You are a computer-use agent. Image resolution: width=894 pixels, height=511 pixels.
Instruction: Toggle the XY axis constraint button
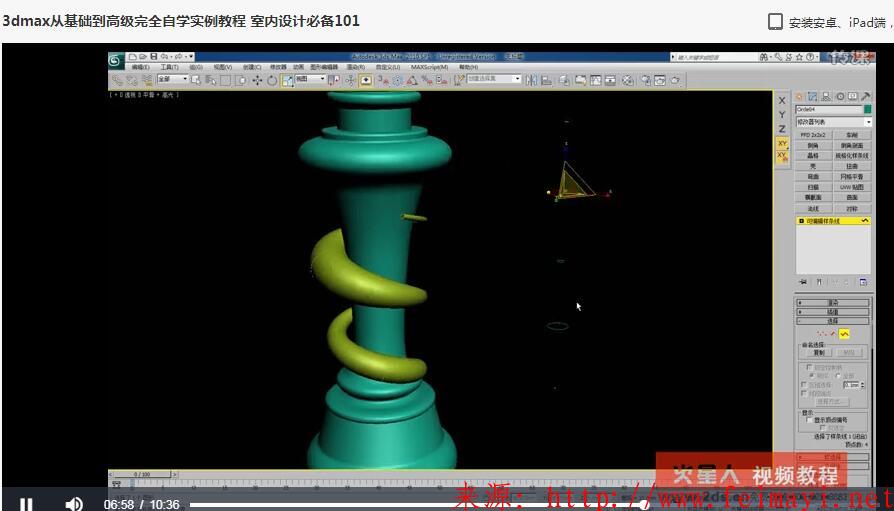coord(782,144)
